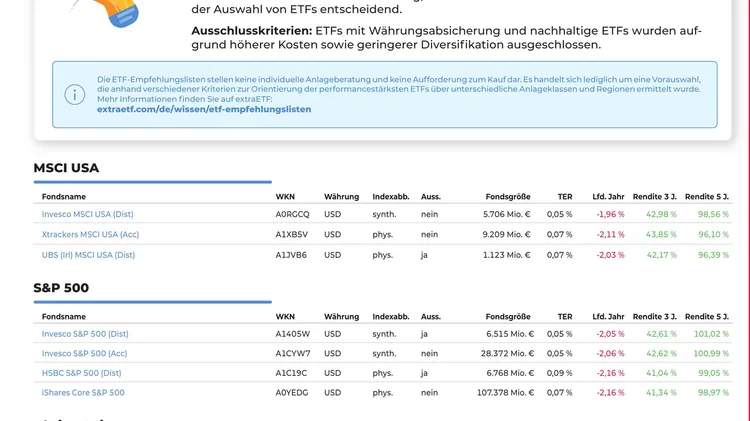This screenshot has width=750, height=421.
Task: Click Lfd. Jahr header in MSCI USA table
Action: pos(608,197)
